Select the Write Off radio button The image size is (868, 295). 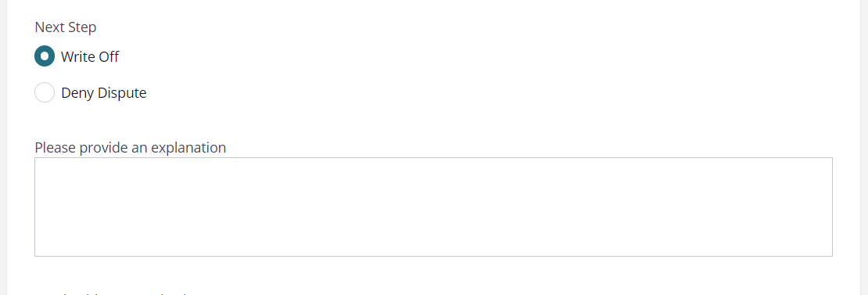pyautogui.click(x=45, y=56)
